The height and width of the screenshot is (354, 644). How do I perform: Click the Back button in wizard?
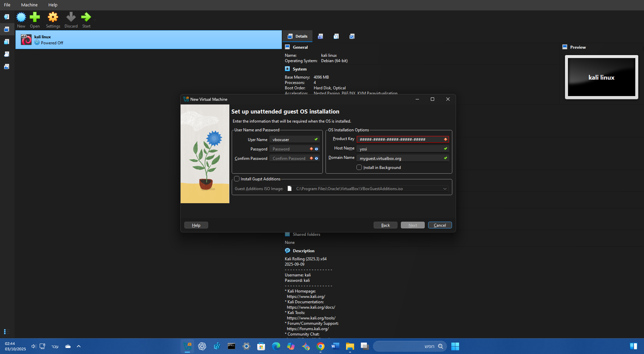pos(385,225)
